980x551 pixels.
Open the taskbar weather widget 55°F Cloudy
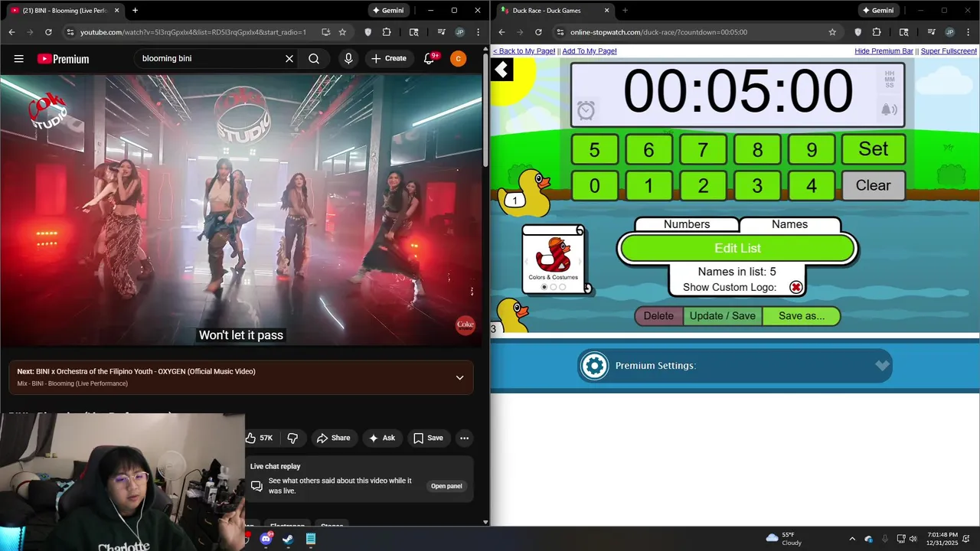783,539
